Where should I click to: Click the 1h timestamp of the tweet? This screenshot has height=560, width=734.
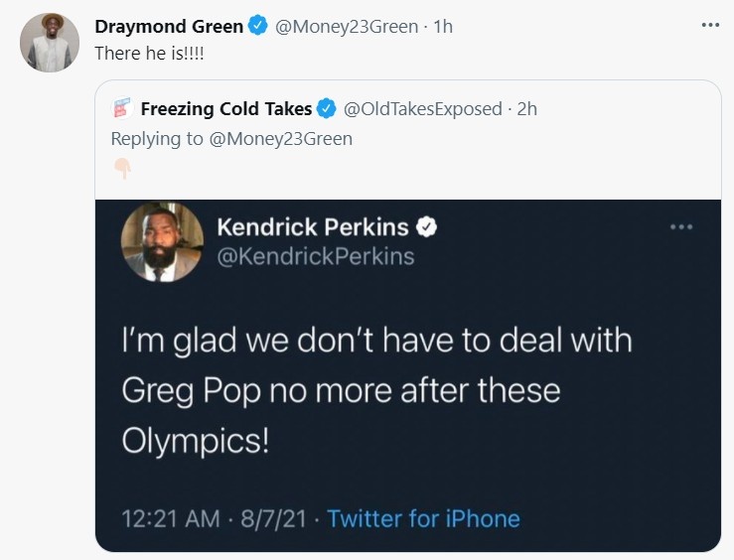[443, 27]
